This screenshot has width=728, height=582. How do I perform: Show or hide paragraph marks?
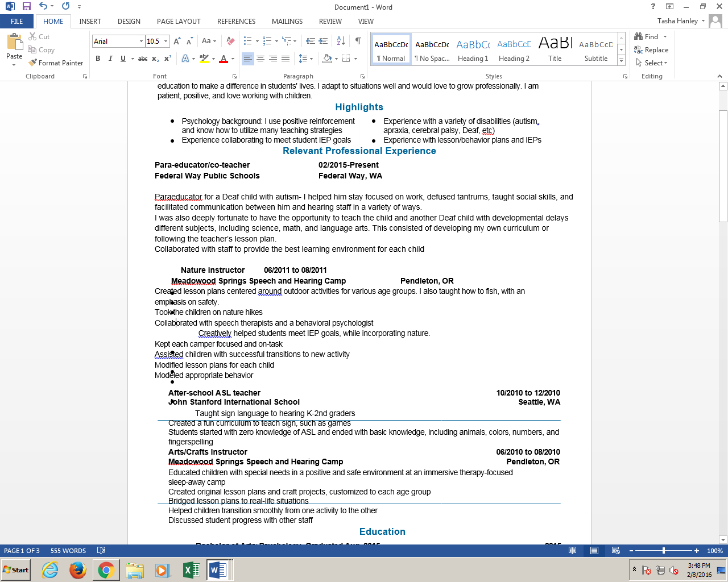point(358,41)
